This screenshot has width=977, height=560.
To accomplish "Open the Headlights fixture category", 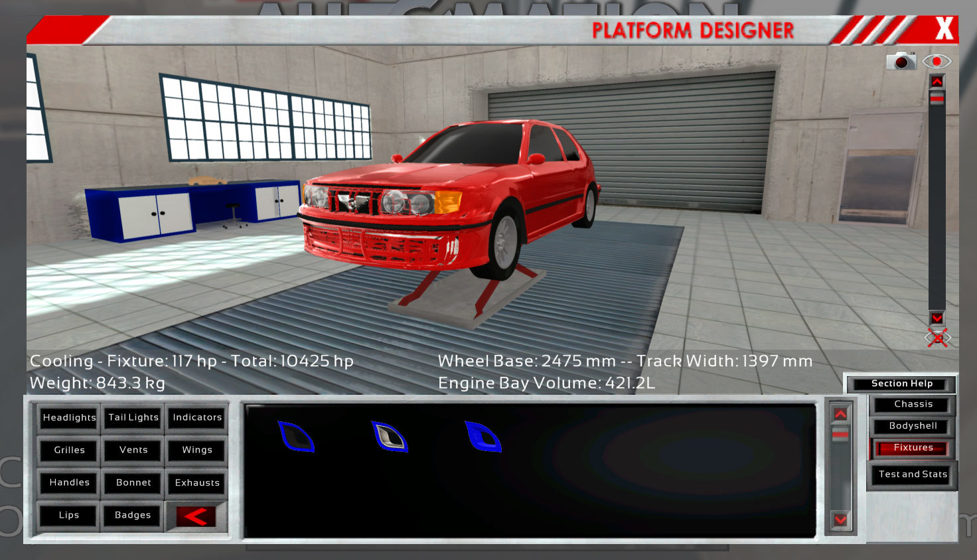I will [69, 417].
